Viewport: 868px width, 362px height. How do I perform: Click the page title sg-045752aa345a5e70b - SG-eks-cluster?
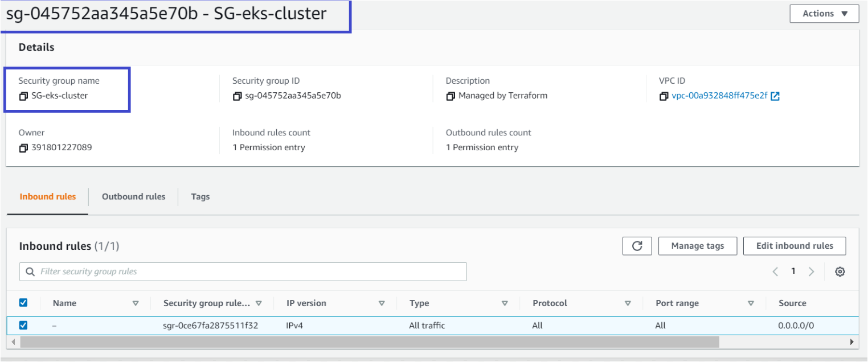click(166, 14)
